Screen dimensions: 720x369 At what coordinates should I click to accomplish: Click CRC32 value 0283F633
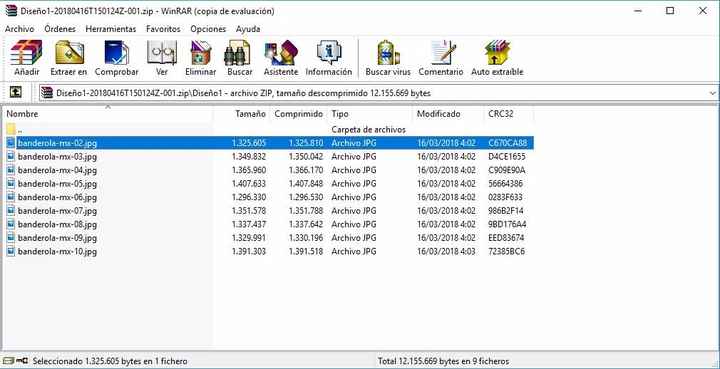pyautogui.click(x=506, y=197)
